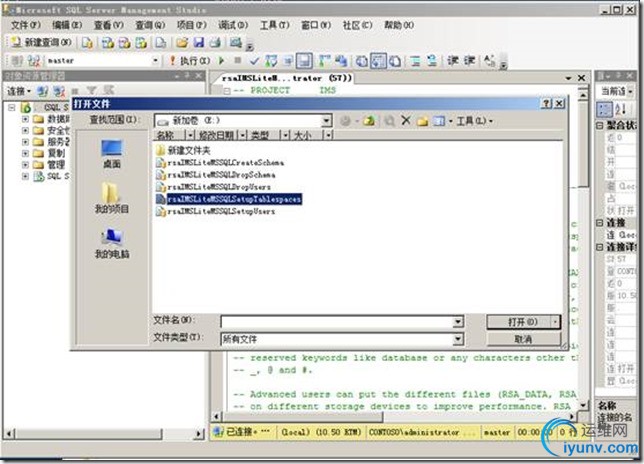Select rsaIMSLiteMSSQLSetupUsers file

coord(215,211)
